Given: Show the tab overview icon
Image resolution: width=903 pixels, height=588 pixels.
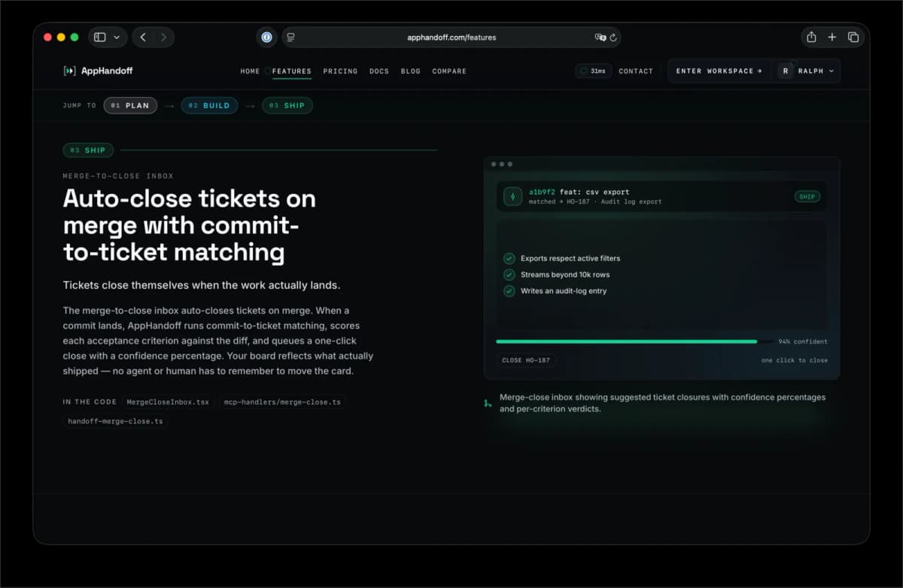Looking at the screenshot, I should point(853,37).
